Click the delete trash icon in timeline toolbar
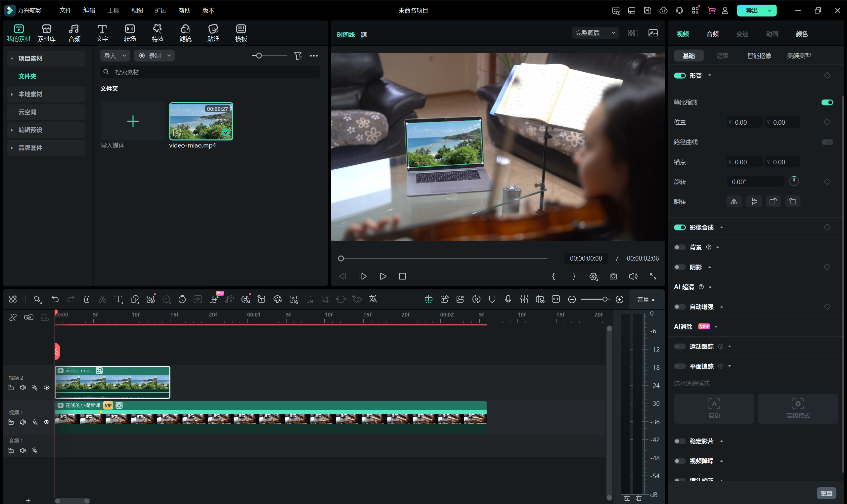 87,299
